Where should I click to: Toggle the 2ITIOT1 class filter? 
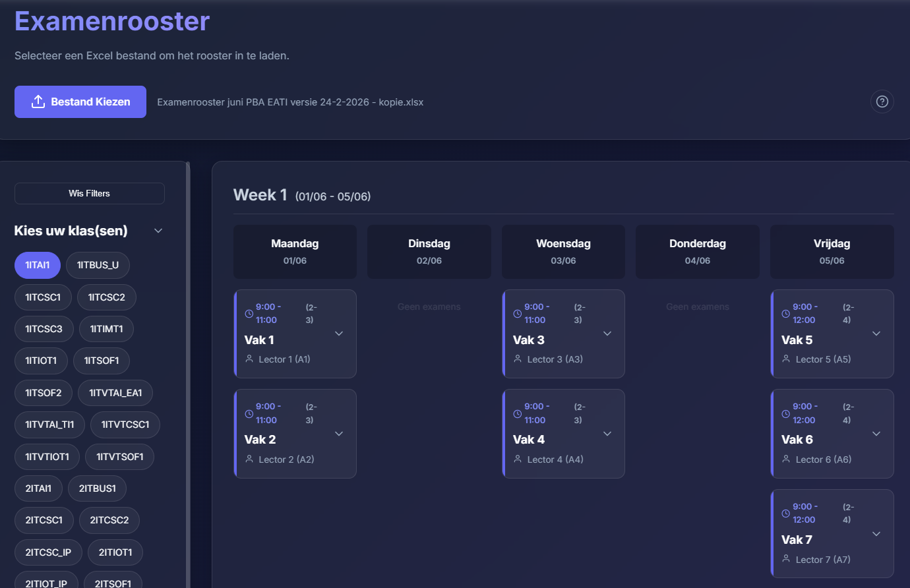point(115,552)
